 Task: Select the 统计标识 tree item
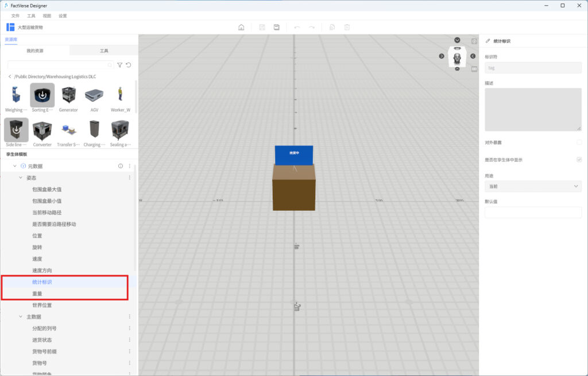42,282
